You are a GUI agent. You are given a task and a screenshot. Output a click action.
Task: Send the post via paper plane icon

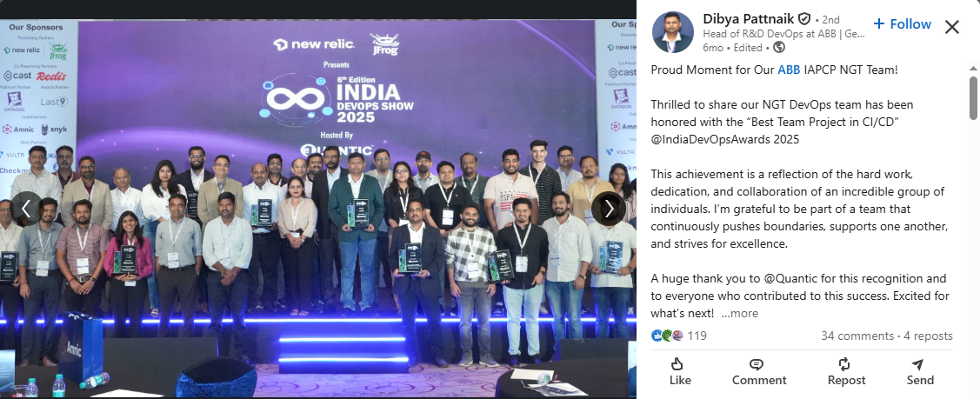click(920, 372)
